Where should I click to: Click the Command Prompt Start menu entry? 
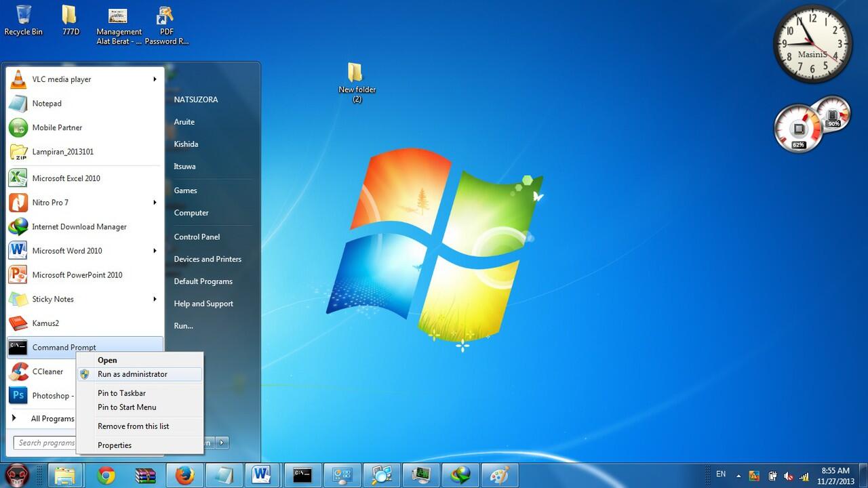click(x=85, y=347)
